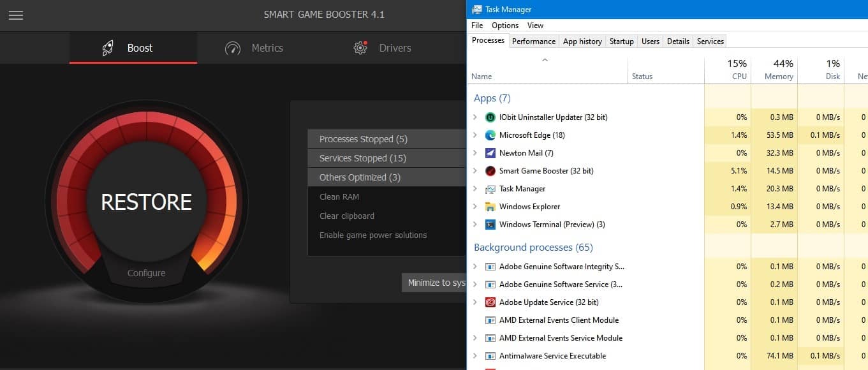The width and height of the screenshot is (868, 370).
Task: Collapse the column sort arrow above Name
Action: pos(545,61)
